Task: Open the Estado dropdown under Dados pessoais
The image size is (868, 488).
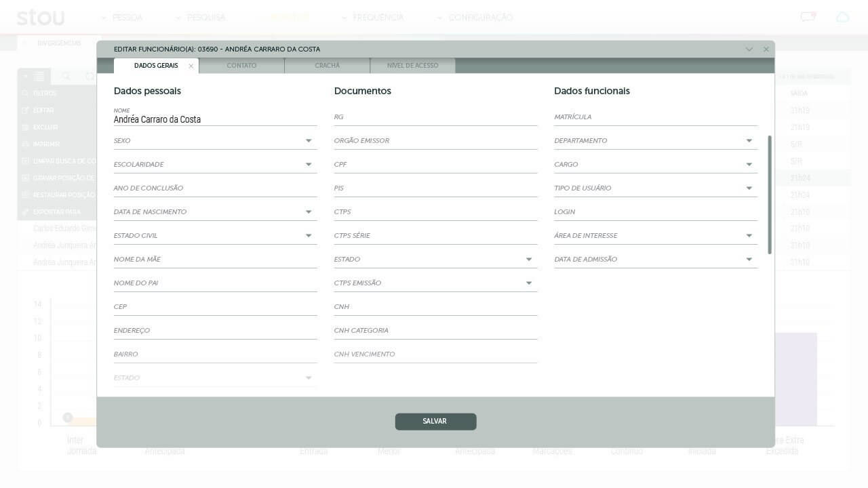Action: 309,378
